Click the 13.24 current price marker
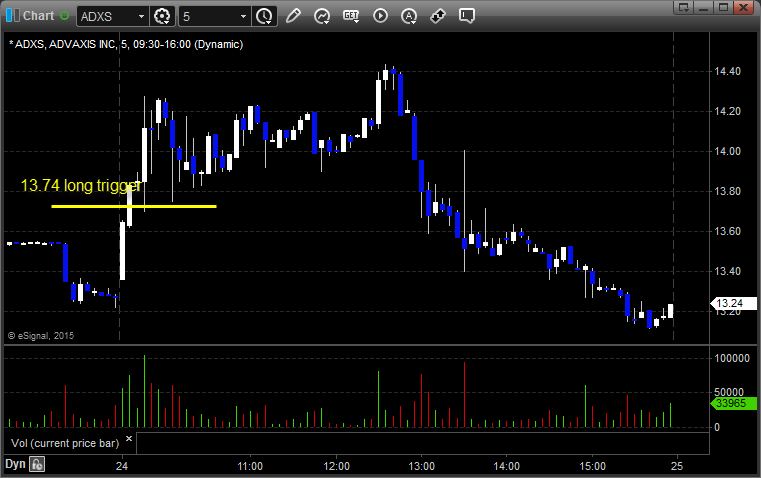 point(733,303)
